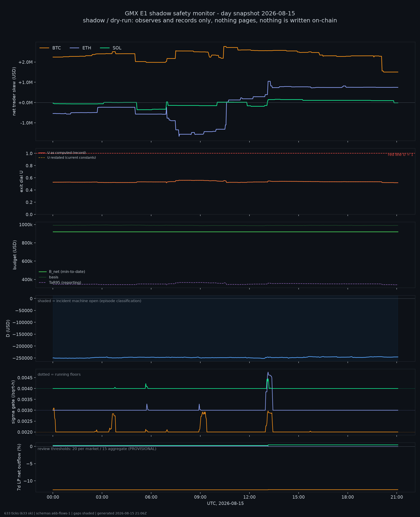Click the '+0.0M' skew tick label
This screenshot has height=517, width=420.
25,102
